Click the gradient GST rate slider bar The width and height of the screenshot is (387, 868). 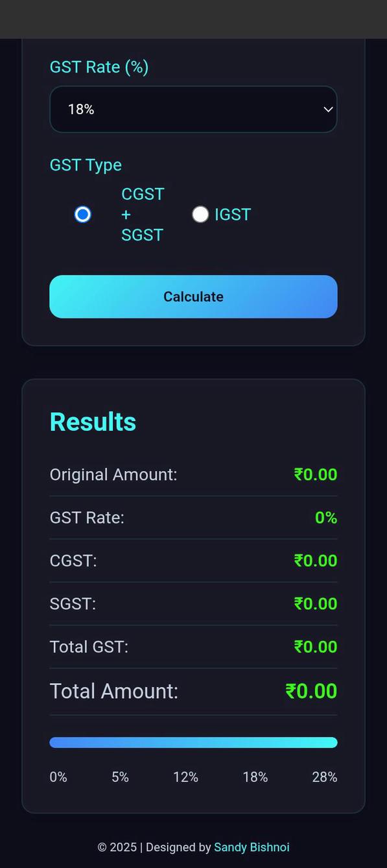(193, 741)
